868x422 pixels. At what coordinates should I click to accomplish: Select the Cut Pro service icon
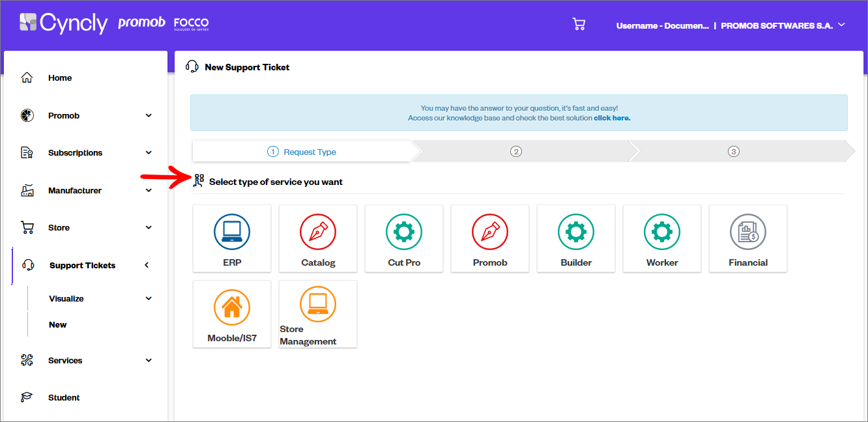coord(404,232)
